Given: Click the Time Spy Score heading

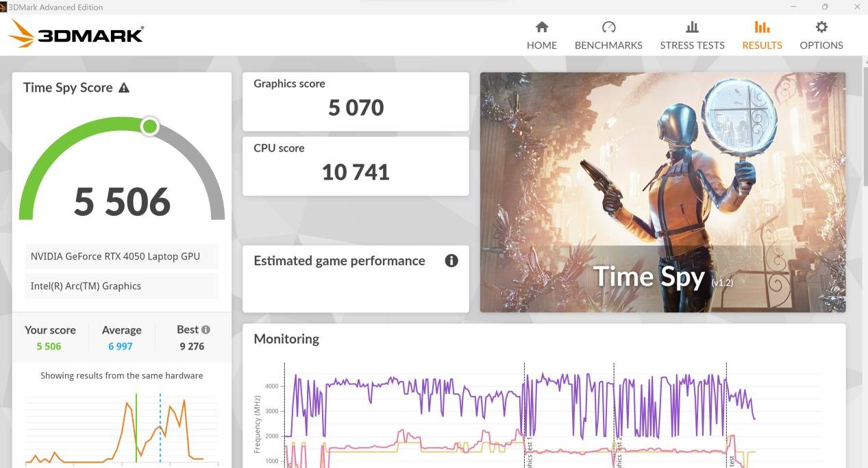Looking at the screenshot, I should tap(68, 88).
